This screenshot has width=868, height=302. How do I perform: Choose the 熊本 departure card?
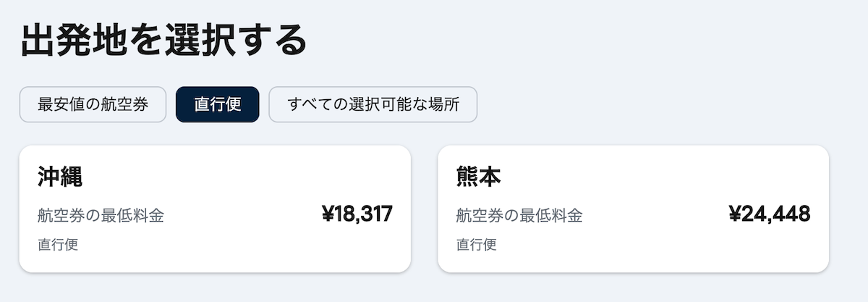pos(633,209)
